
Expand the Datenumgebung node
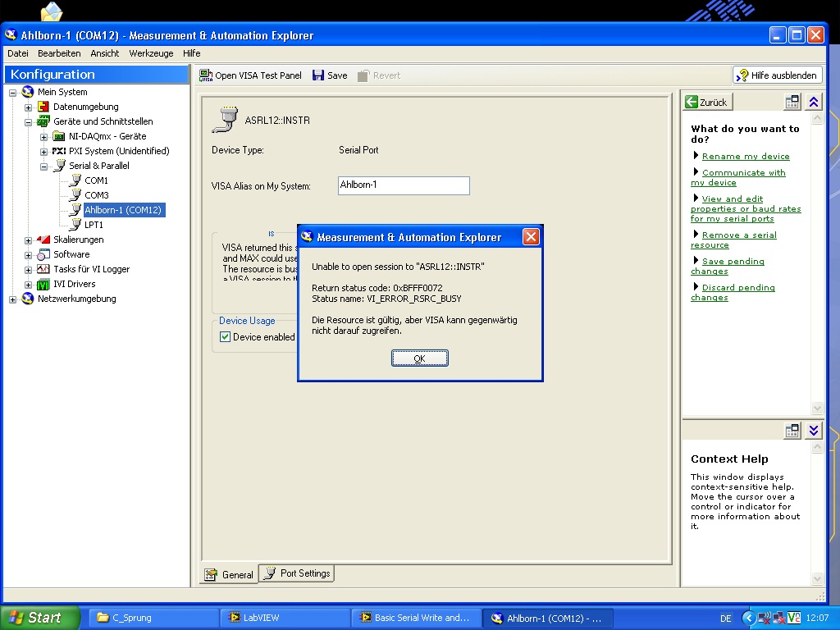(x=29, y=107)
